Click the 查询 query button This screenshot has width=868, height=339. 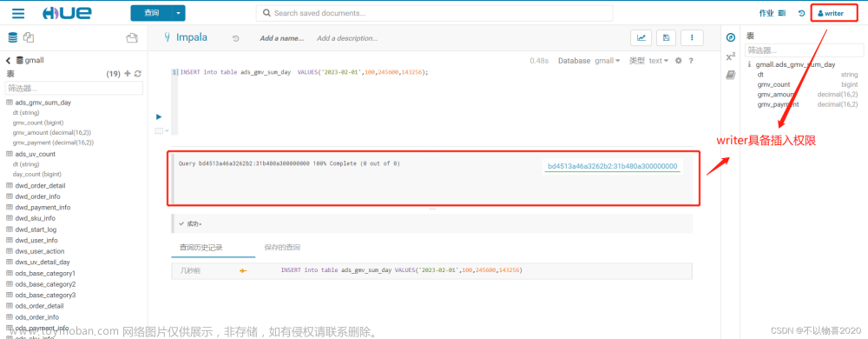[151, 13]
